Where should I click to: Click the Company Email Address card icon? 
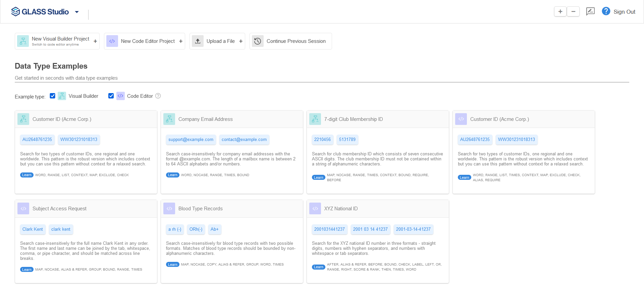169,119
